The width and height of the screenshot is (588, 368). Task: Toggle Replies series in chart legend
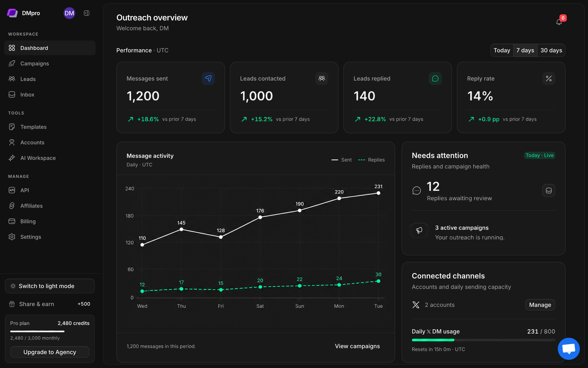click(371, 160)
